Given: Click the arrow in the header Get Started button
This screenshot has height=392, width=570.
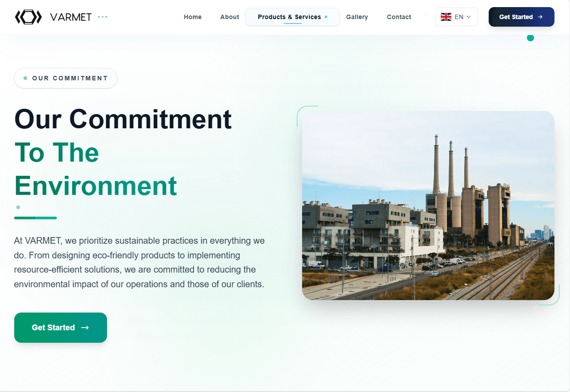Looking at the screenshot, I should (540, 17).
